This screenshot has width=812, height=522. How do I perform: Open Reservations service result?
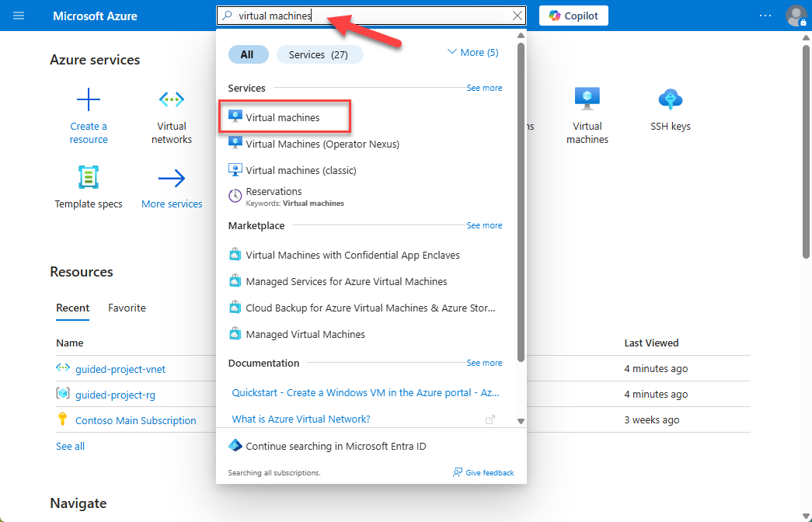pyautogui.click(x=287, y=197)
